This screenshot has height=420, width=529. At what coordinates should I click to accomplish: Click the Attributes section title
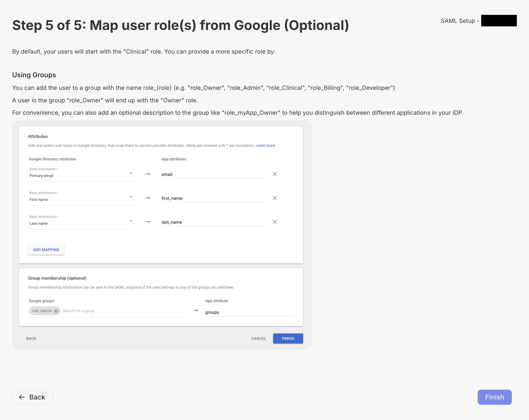click(38, 136)
